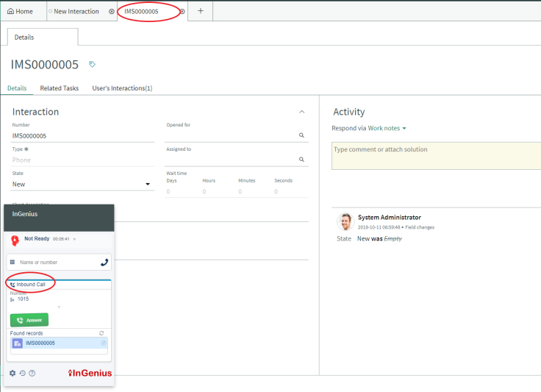This screenshot has width=541, height=392.
Task: Refresh the Found records list
Action: click(102, 333)
